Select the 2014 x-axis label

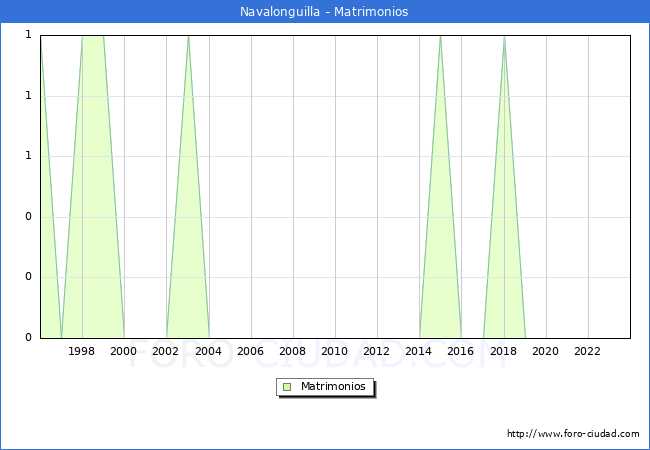point(418,351)
